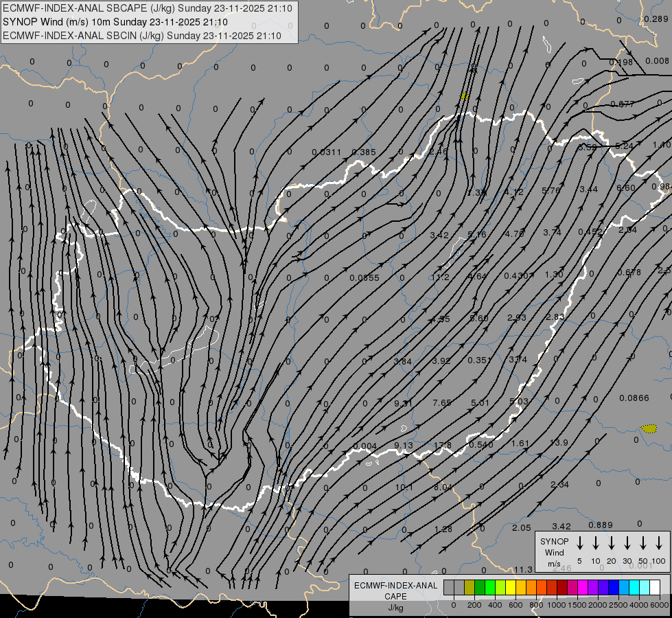
Task: Click the 2.83 CAPE value on map
Action: click(555, 317)
